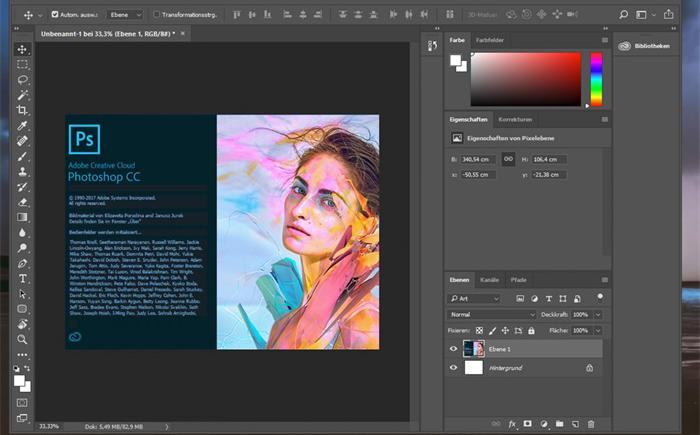Select the Zoom tool
The width and height of the screenshot is (700, 435).
click(x=22, y=339)
